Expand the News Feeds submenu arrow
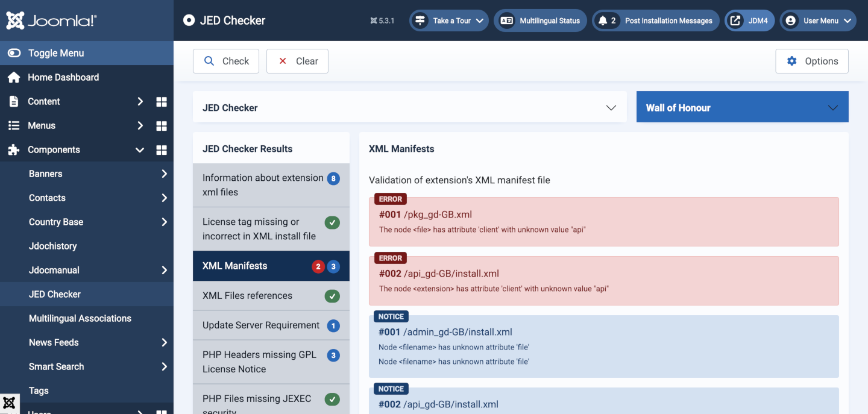The image size is (868, 414). click(x=164, y=342)
